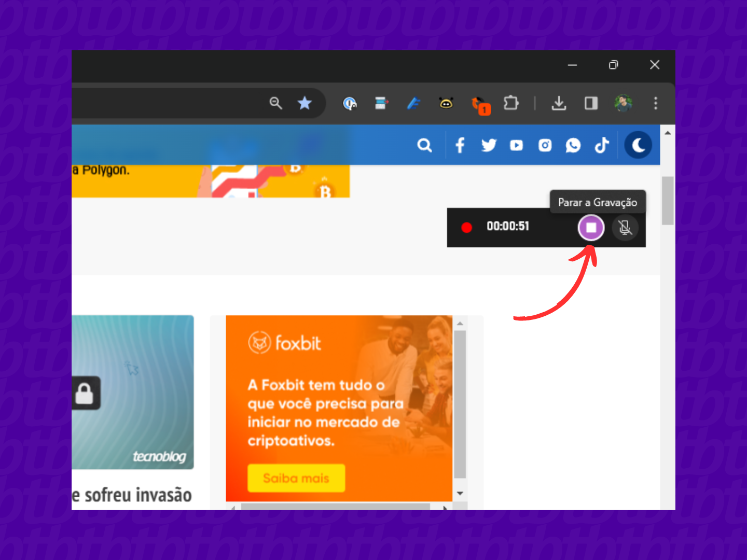This screenshot has width=747, height=560.
Task: Open the Chrome Extensions puzzle icon
Action: [511, 103]
